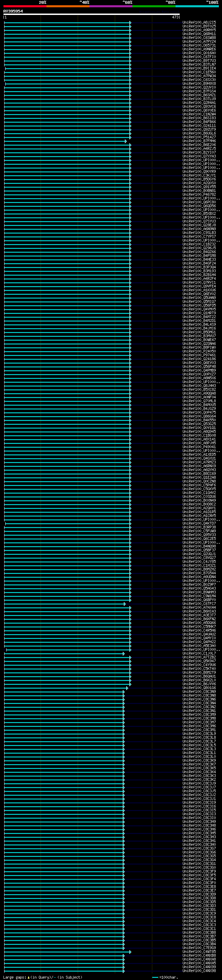Viewport: 222px width, 980px height.
Task: Open hit UniRef100_Q6RH11
Action: (199, 34)
